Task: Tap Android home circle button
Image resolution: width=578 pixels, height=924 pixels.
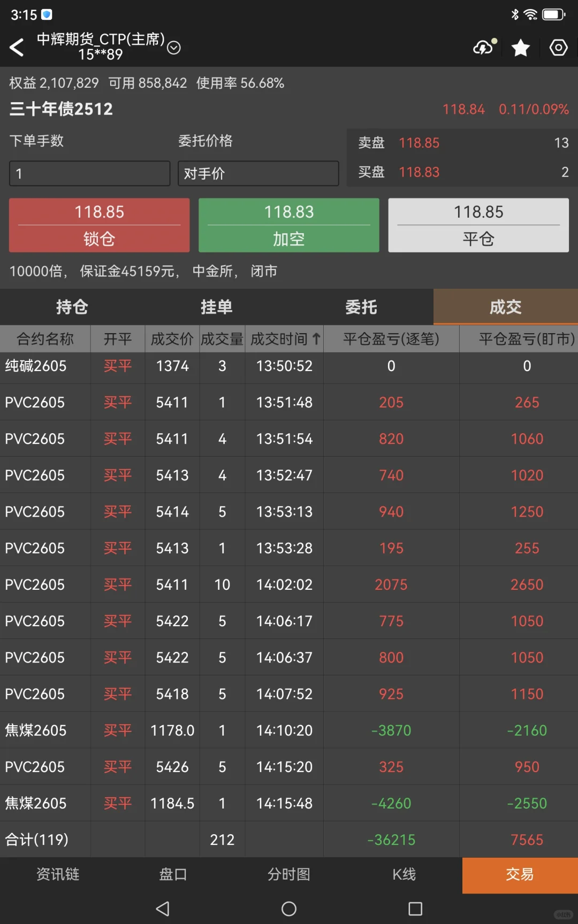Action: coord(289,908)
